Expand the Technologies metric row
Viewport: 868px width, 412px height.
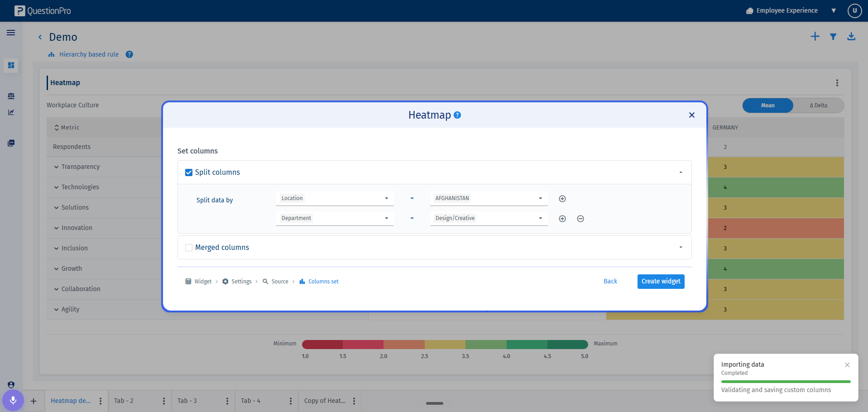click(x=56, y=187)
